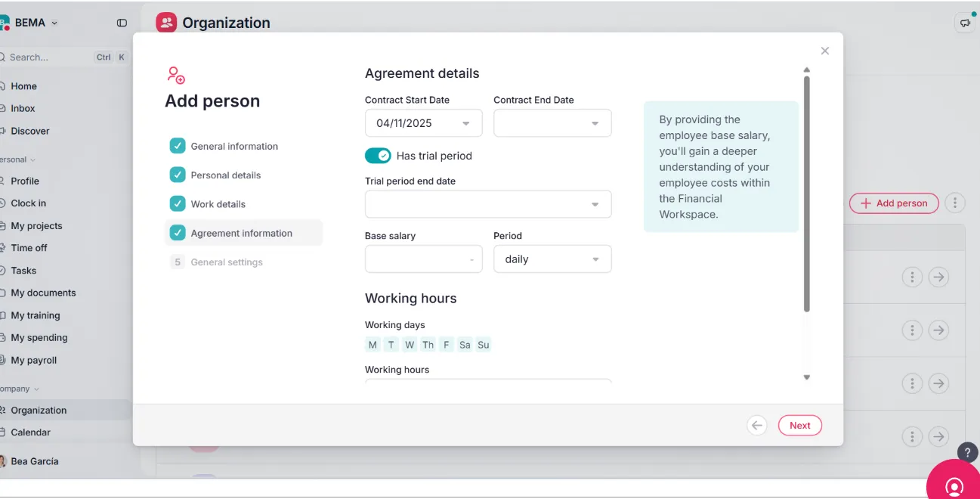Expand the Period daily dropdown
Viewport: 980px width, 499px height.
[x=552, y=259]
